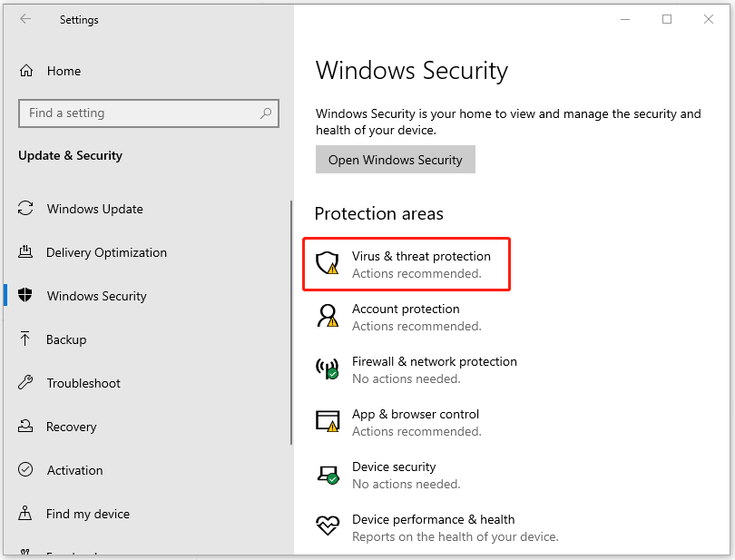This screenshot has width=735, height=560.
Task: Click the Windows Update refresh icon
Action: [x=26, y=209]
